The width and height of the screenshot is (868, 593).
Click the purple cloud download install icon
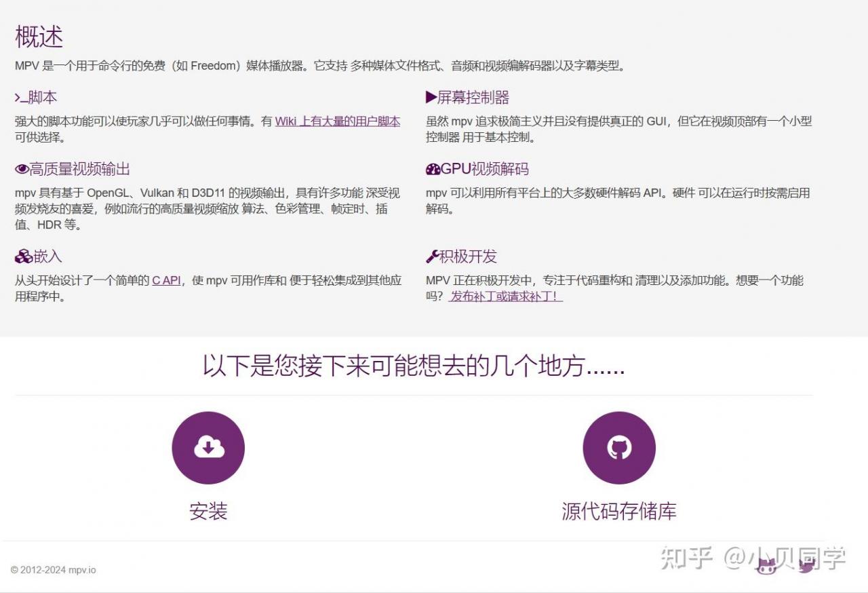[x=208, y=448]
